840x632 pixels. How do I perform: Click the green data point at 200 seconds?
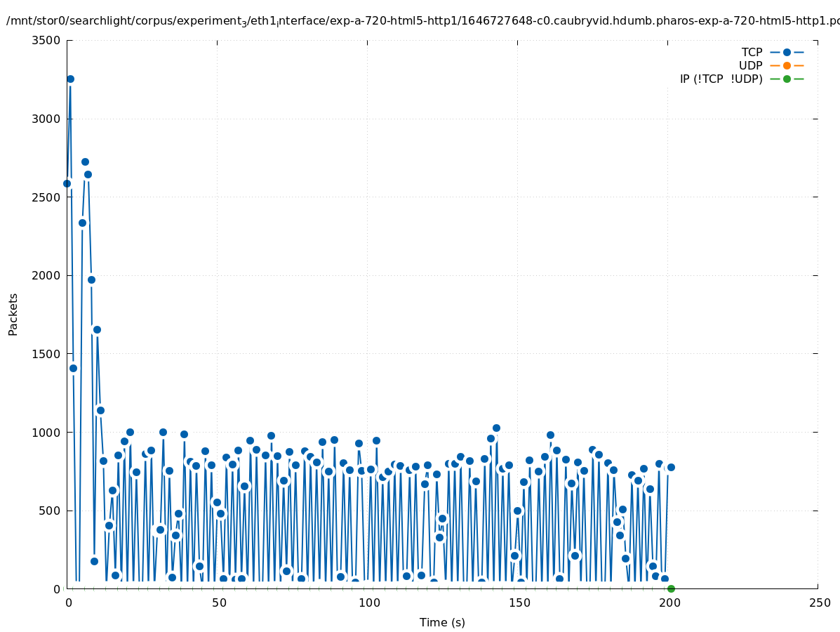(671, 588)
